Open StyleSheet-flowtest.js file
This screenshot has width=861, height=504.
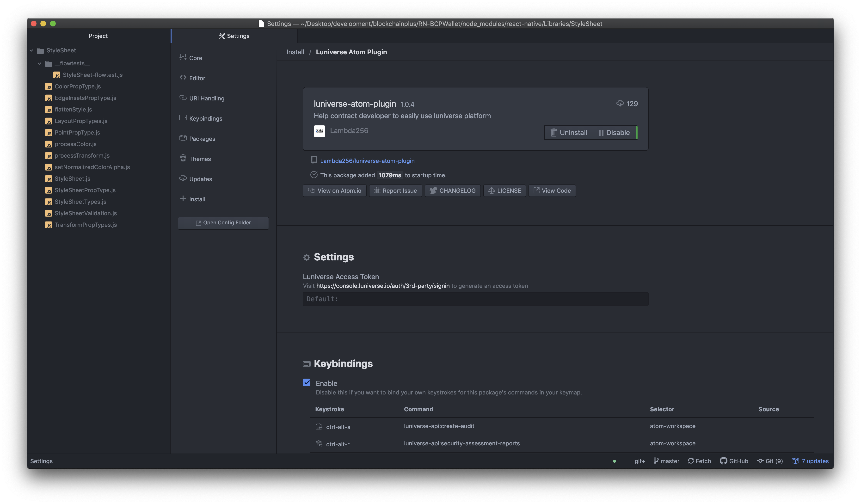tap(92, 75)
